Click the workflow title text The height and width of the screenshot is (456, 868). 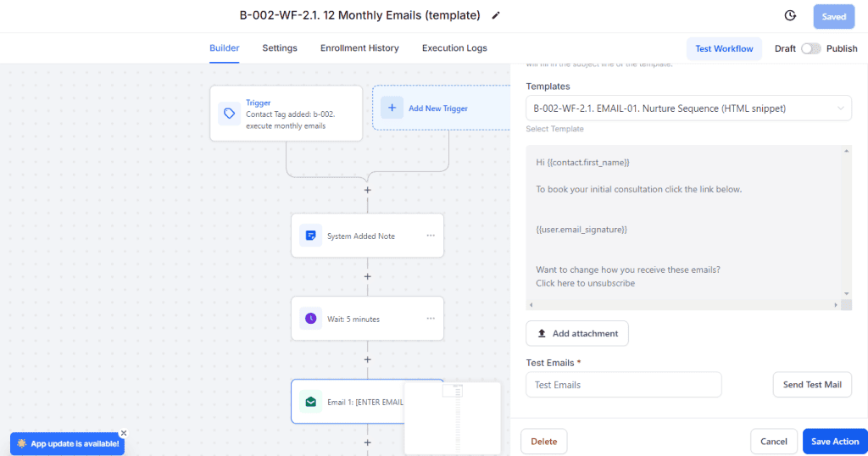(x=359, y=15)
